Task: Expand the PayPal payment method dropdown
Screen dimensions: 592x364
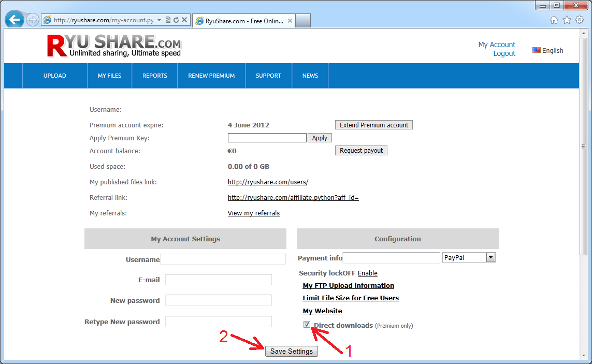Action: click(x=490, y=257)
